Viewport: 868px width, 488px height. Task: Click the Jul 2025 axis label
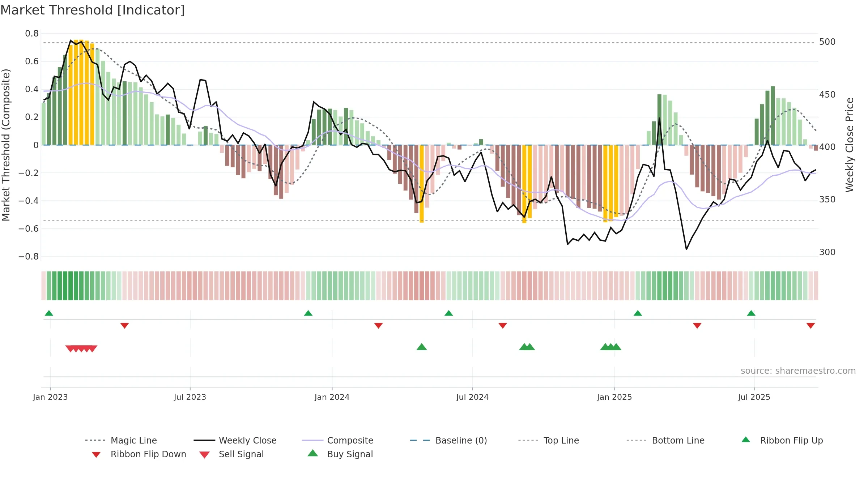(754, 397)
